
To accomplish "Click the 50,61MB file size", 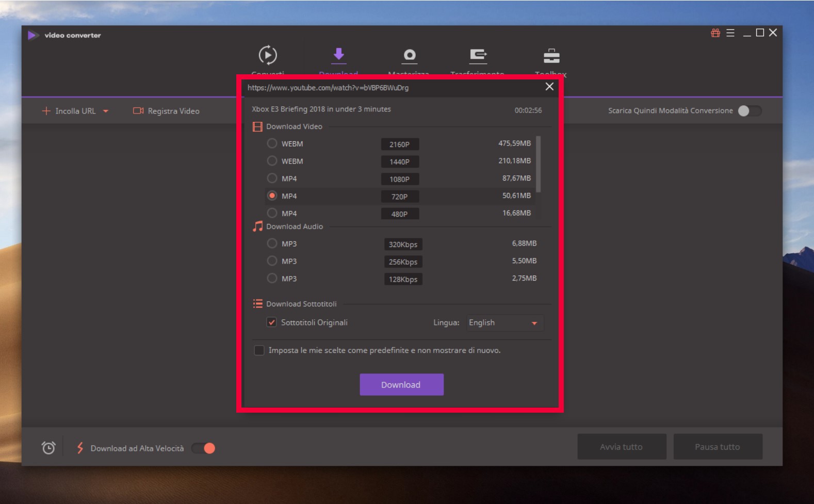I will point(516,196).
